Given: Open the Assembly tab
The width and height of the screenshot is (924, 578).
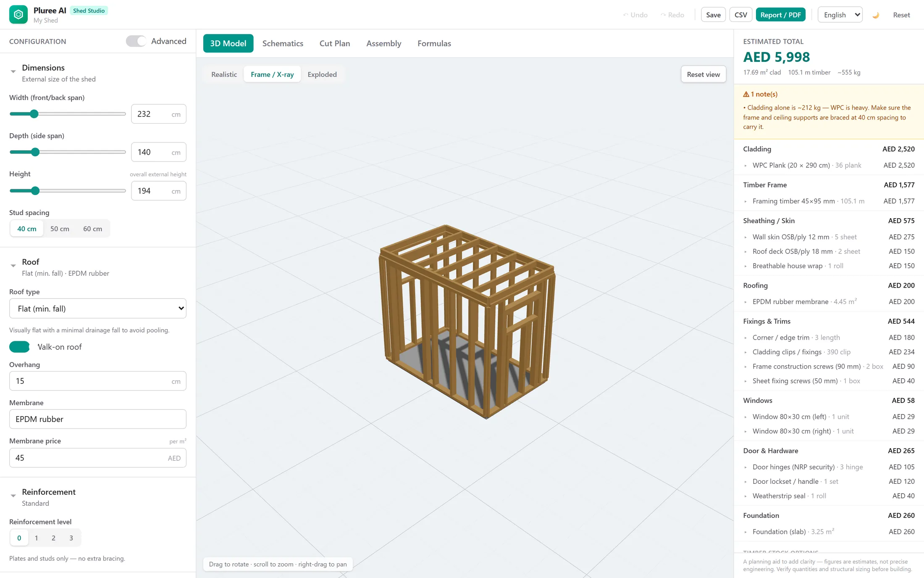Looking at the screenshot, I should tap(383, 43).
